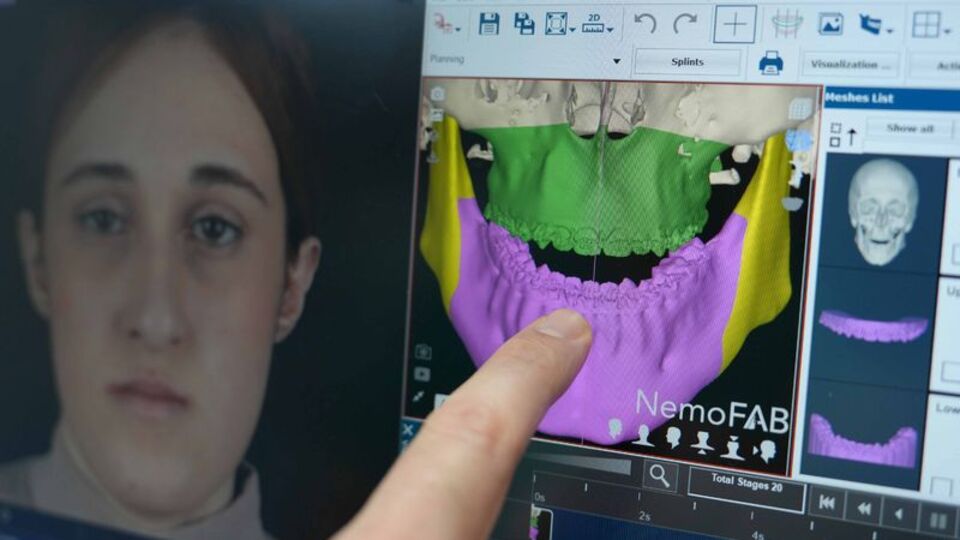Click the X close icon near timeline
This screenshot has height=540, width=960.
pos(408,430)
